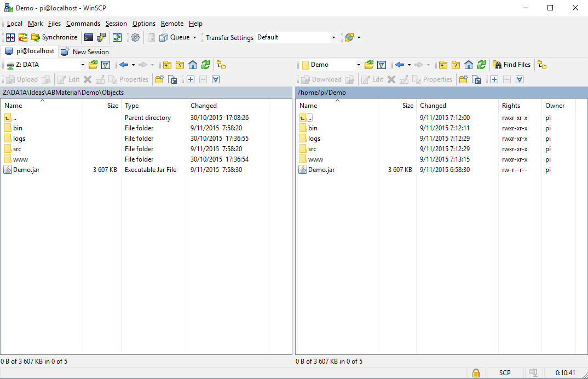The image size is (588, 379).
Task: Go back in remote panel history
Action: click(x=400, y=65)
